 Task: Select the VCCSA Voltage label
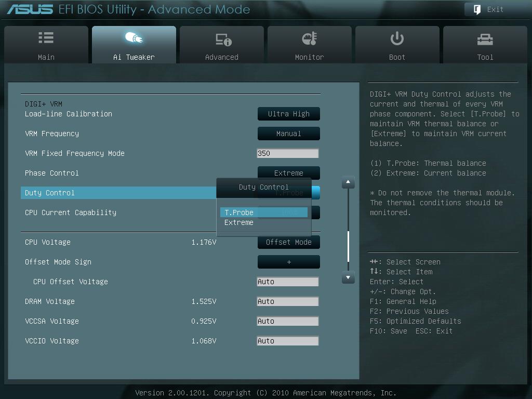pyautogui.click(x=52, y=321)
